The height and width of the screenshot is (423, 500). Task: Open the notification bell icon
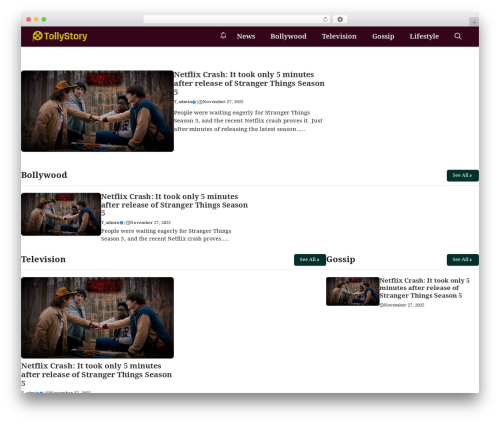223,36
